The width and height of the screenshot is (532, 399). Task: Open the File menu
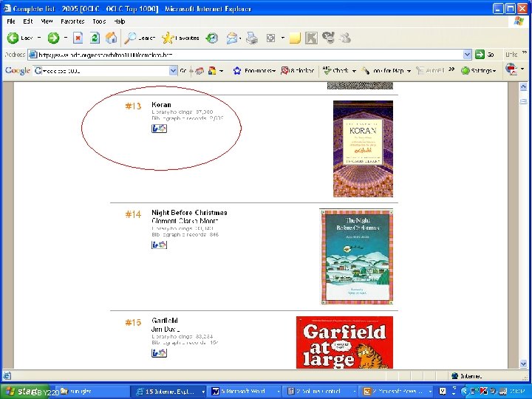(x=11, y=21)
